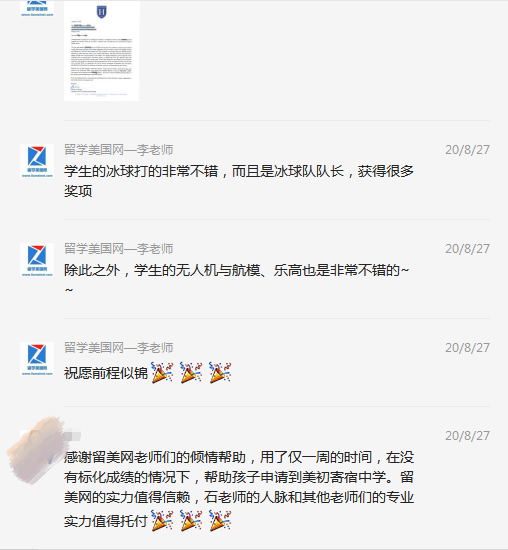Screen dimensions: 508x550
Task: Click the 20/8/27 date on ice hockey message
Action: [x=467, y=150]
